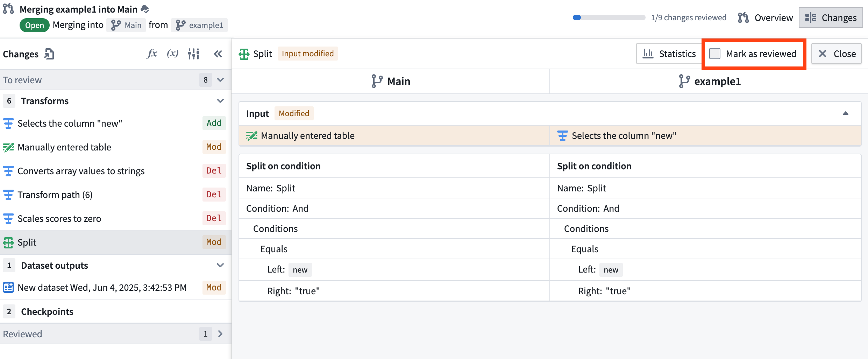Image resolution: width=868 pixels, height=359 pixels.
Task: Click the Main branch icon near Merging into
Action: click(x=115, y=24)
